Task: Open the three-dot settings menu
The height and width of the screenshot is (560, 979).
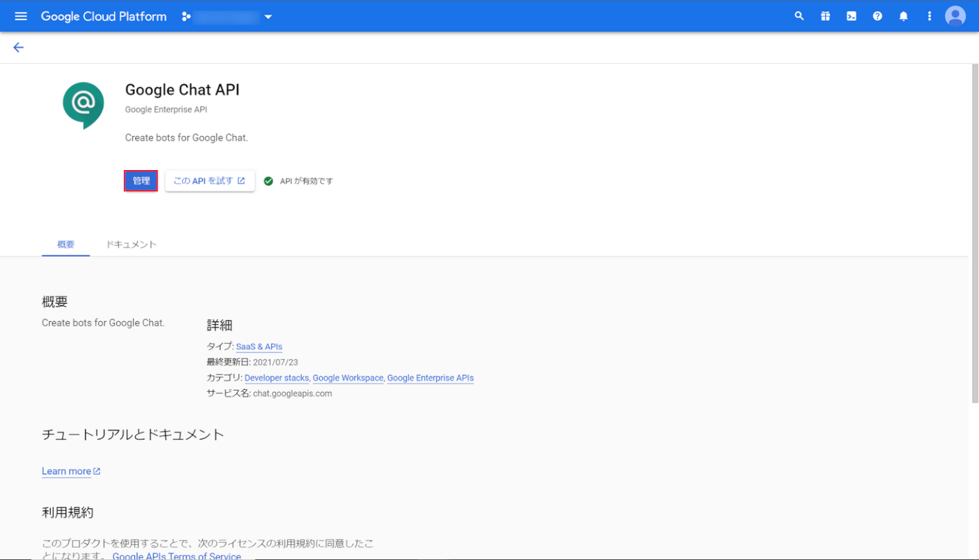Action: click(929, 16)
